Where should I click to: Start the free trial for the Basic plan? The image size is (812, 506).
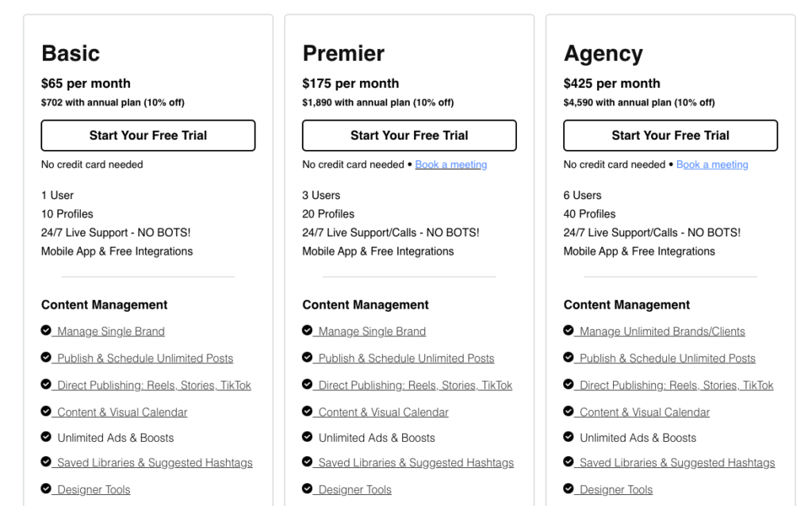(x=148, y=136)
